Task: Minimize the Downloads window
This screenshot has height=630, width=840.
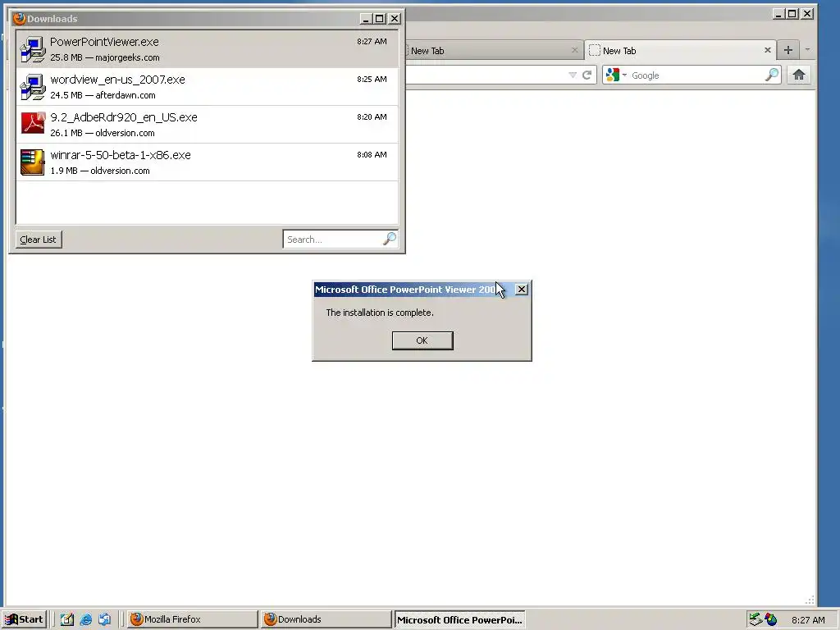Action: tap(366, 19)
